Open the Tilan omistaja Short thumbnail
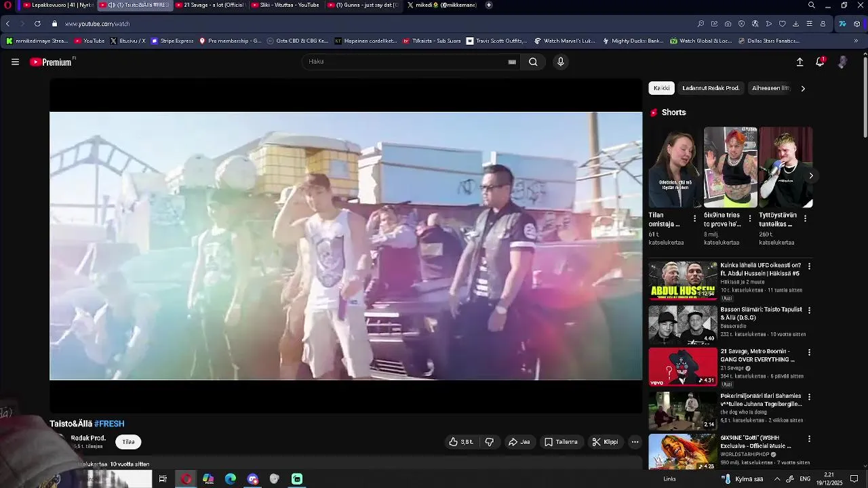Viewport: 868px width, 488px height. pos(675,167)
